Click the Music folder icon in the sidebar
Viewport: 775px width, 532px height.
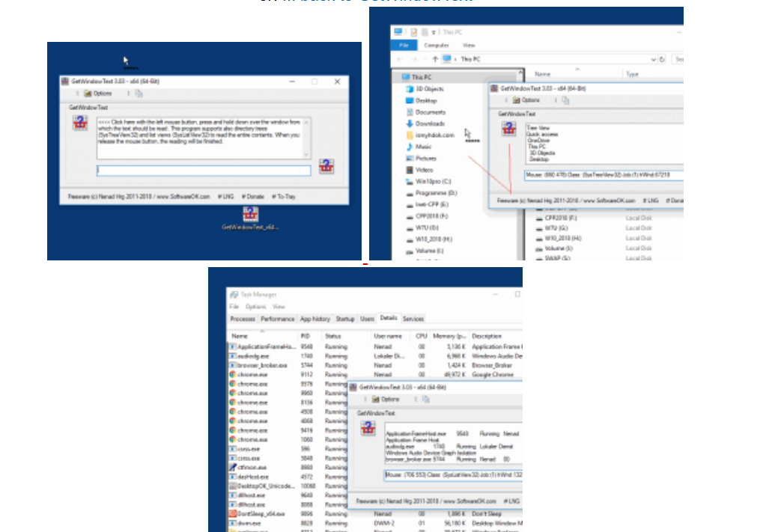coord(409,147)
